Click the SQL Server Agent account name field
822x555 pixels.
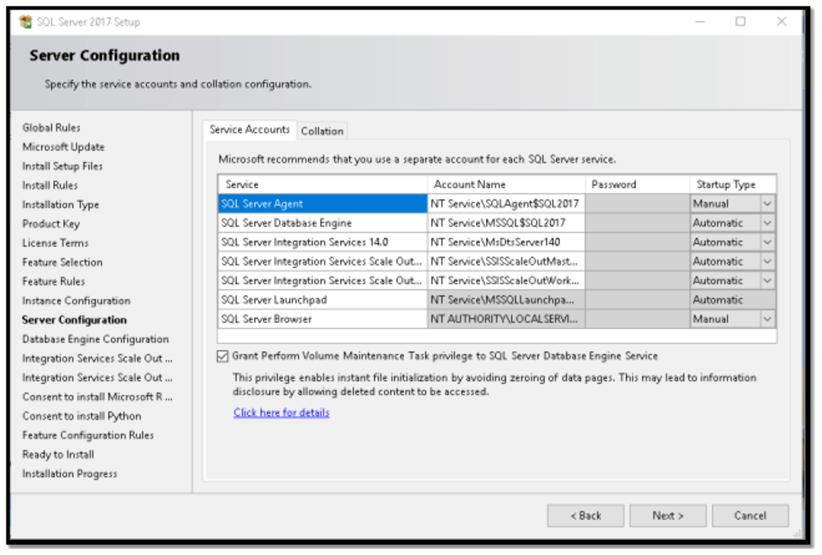[505, 204]
